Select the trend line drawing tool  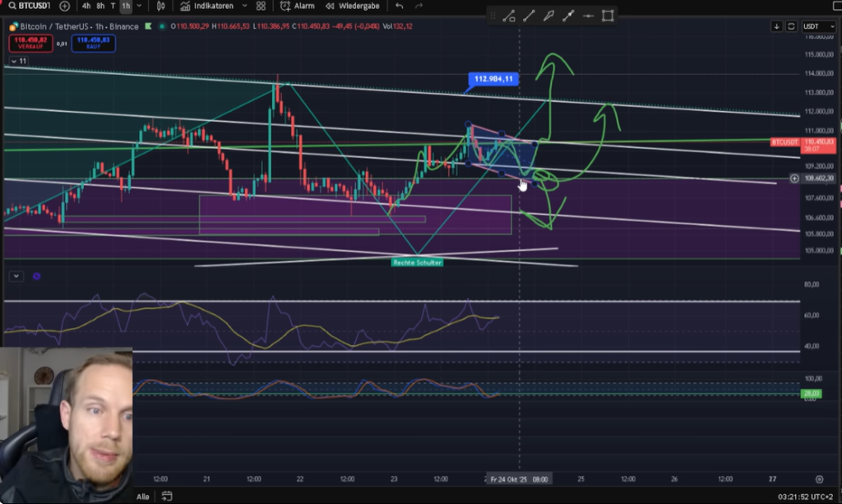tap(527, 16)
